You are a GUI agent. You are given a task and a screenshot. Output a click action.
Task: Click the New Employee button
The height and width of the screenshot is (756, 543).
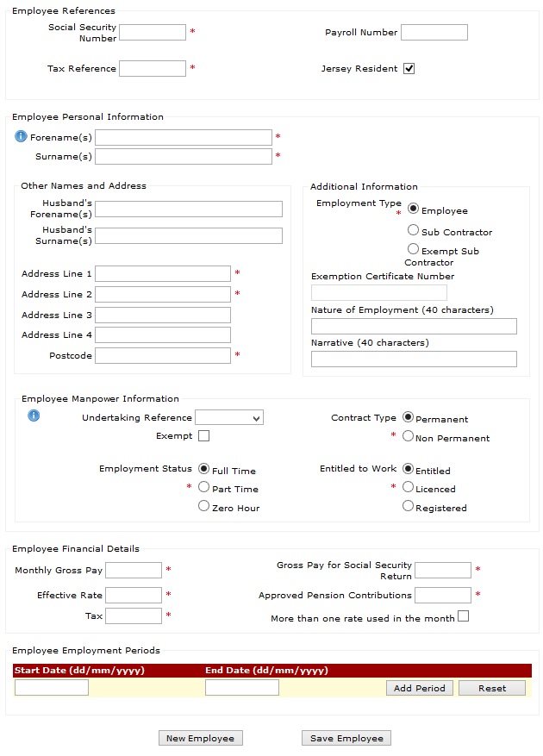tap(201, 738)
